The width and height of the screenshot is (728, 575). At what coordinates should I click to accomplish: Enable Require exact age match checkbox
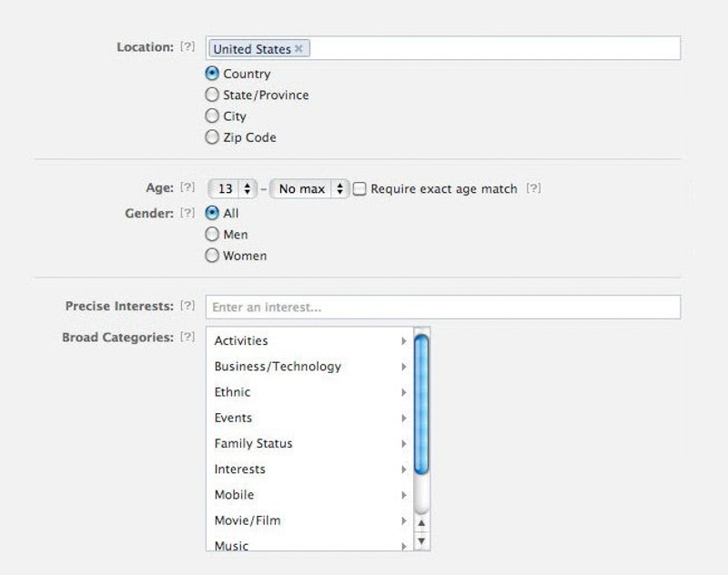coord(359,189)
